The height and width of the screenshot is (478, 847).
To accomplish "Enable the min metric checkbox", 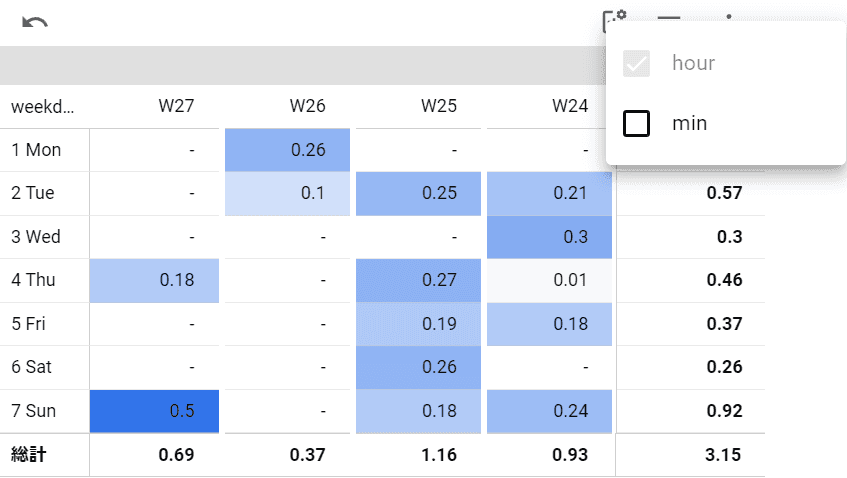I will click(x=637, y=124).
